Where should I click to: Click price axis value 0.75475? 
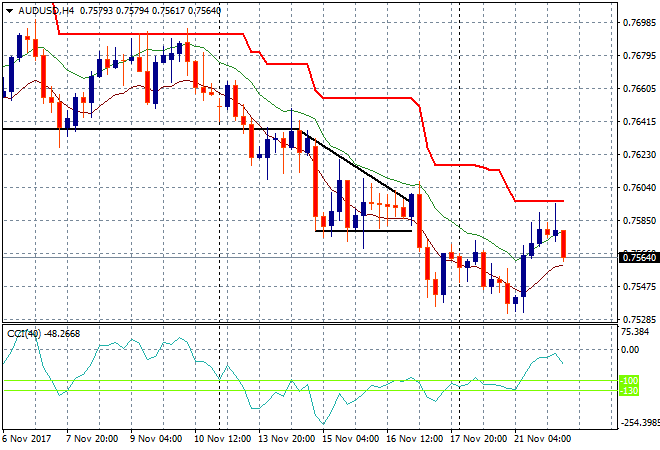coord(639,287)
